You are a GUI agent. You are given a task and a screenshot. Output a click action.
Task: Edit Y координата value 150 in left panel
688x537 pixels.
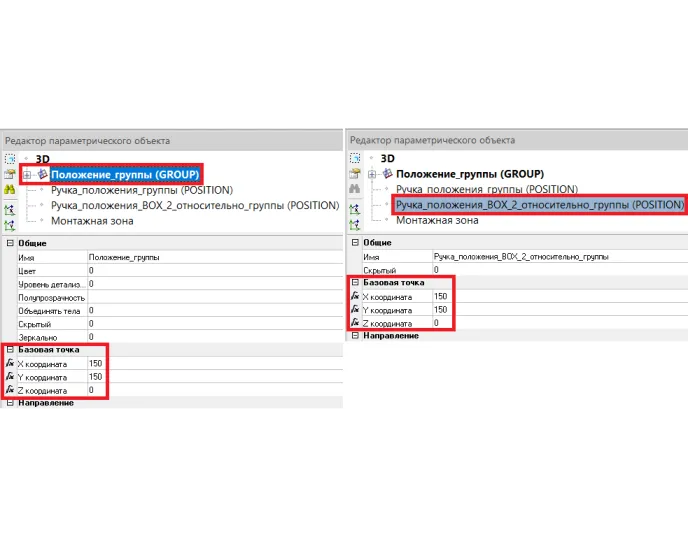215,376
